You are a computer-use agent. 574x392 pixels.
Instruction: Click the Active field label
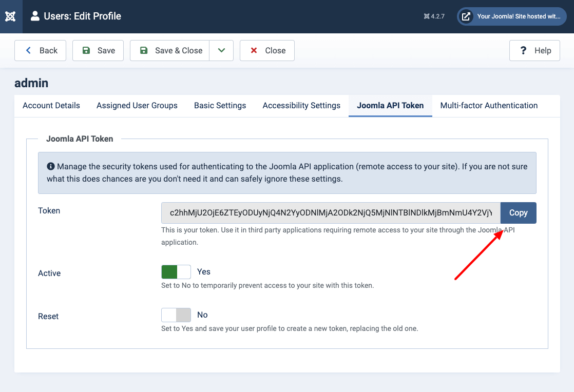(49, 273)
